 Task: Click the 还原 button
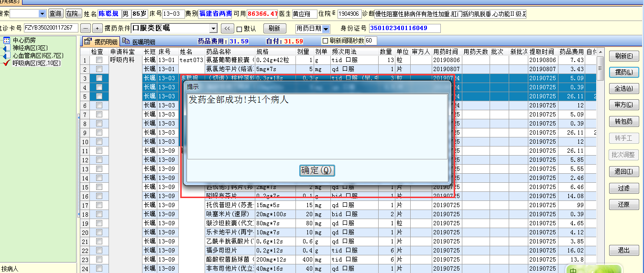(x=624, y=205)
